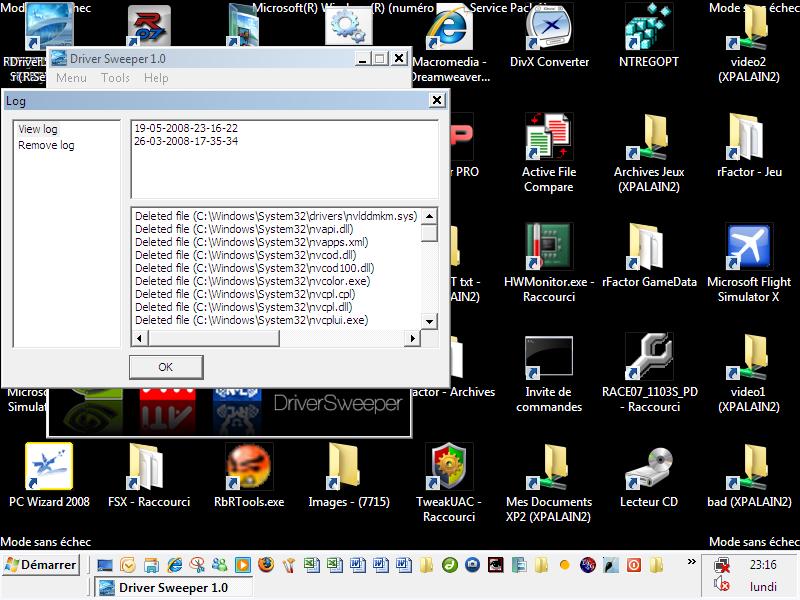Open HWMonitor.exe shortcut icon
This screenshot has height=600, width=800.
(549, 263)
